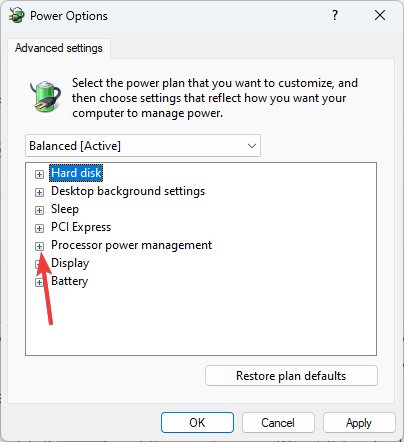
Task: Expand the Hard disk tree node
Action: [39, 174]
